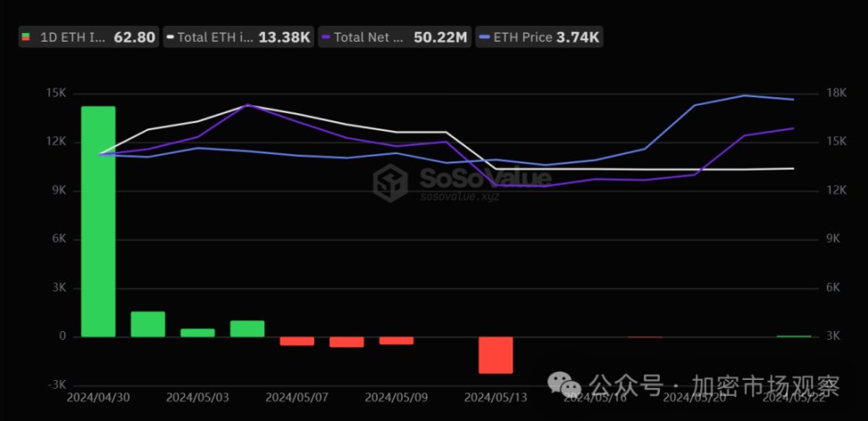Toggle the 1D ETH series legend item
This screenshot has height=421, width=868.
(x=88, y=37)
